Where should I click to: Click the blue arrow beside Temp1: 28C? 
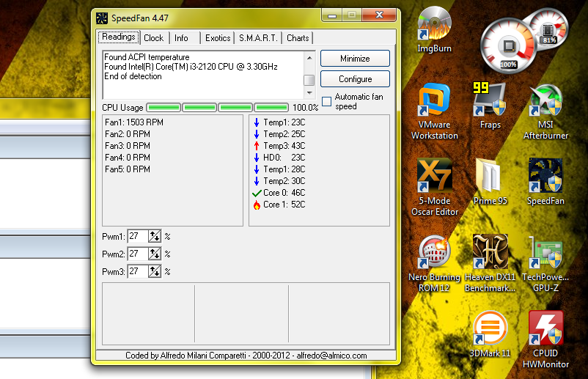[x=257, y=169]
